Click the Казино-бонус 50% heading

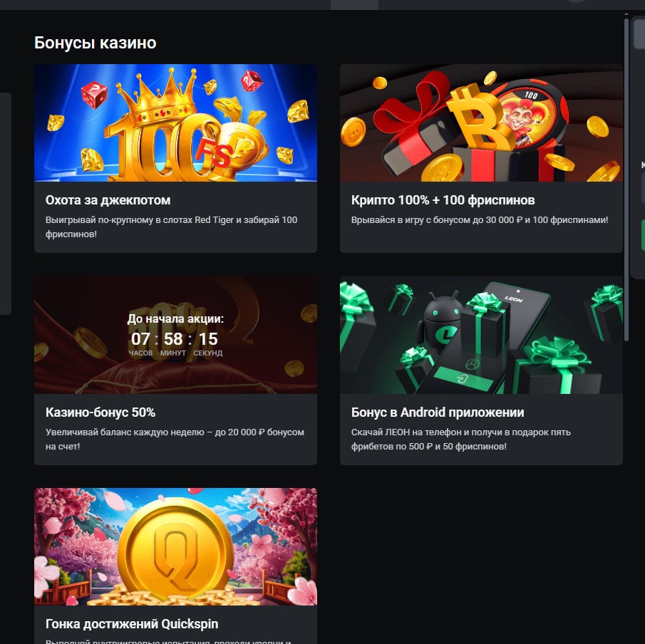100,412
